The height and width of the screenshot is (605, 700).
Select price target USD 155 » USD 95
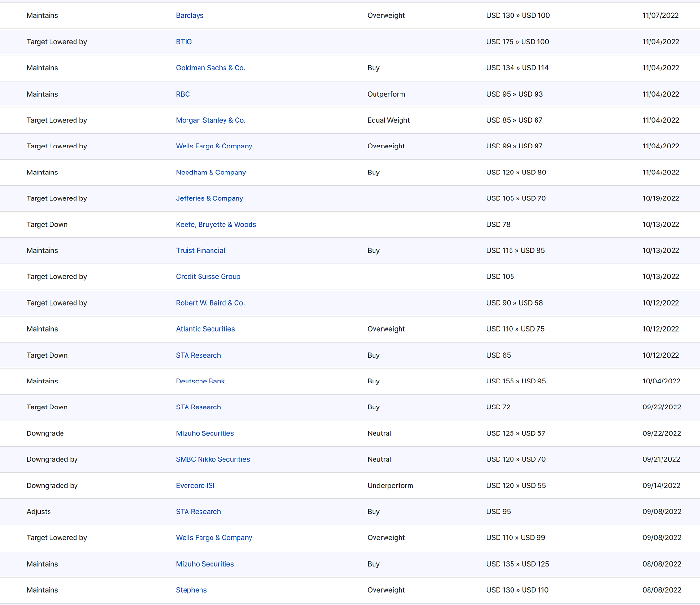pos(516,381)
